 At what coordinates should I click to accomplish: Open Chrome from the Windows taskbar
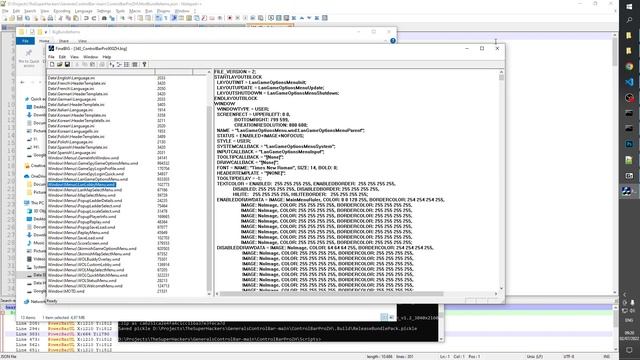629,66
